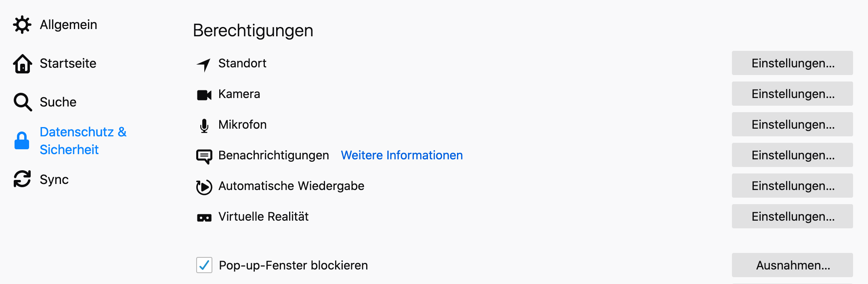
Task: Click the Virtuelle Realität headset icon
Action: [x=204, y=218]
